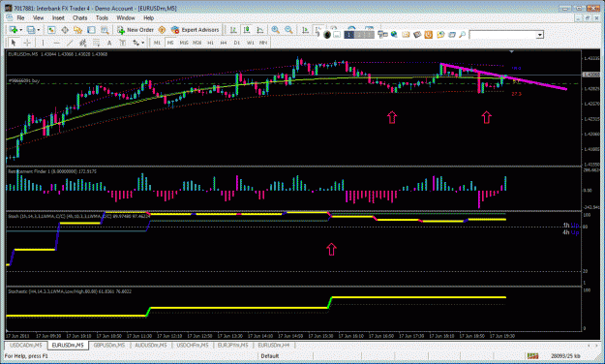The width and height of the screenshot is (605, 364).
Task: Click the black sphere icon on floating toolbar
Action: pos(327,35)
